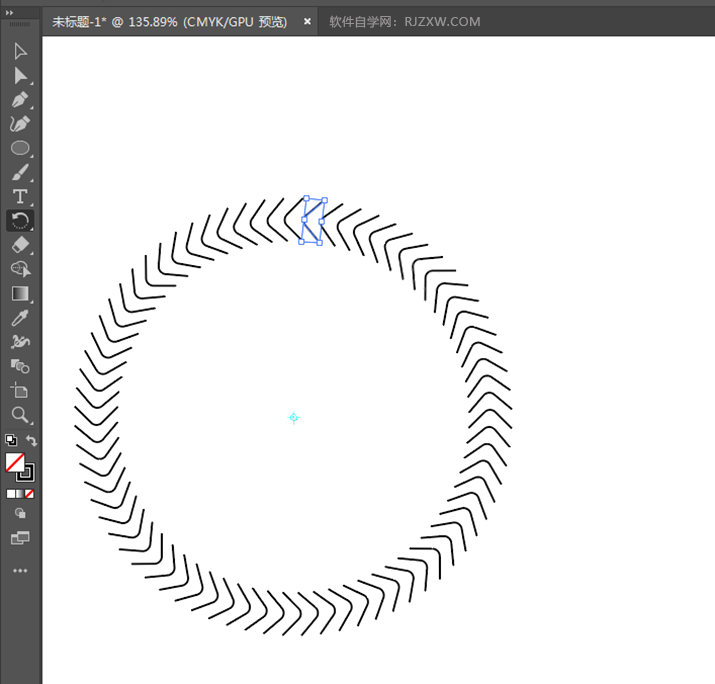Click the cyan rotation center point
This screenshot has width=715, height=684.
pos(294,417)
